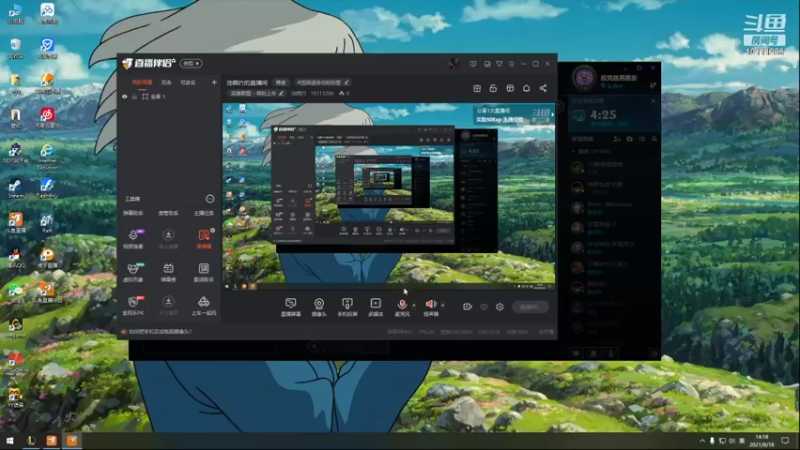800x450 pixels.
Task: Open the small gear on the orange tool
Action: (213, 231)
